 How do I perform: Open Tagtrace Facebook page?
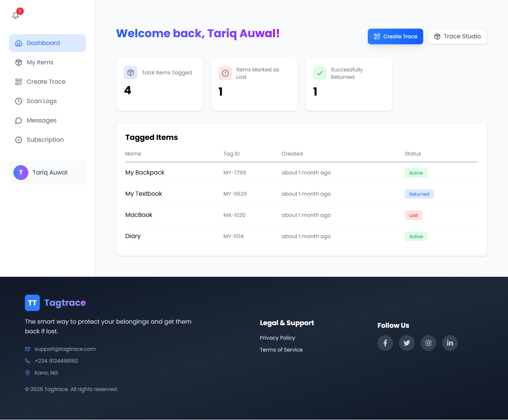coord(385,343)
